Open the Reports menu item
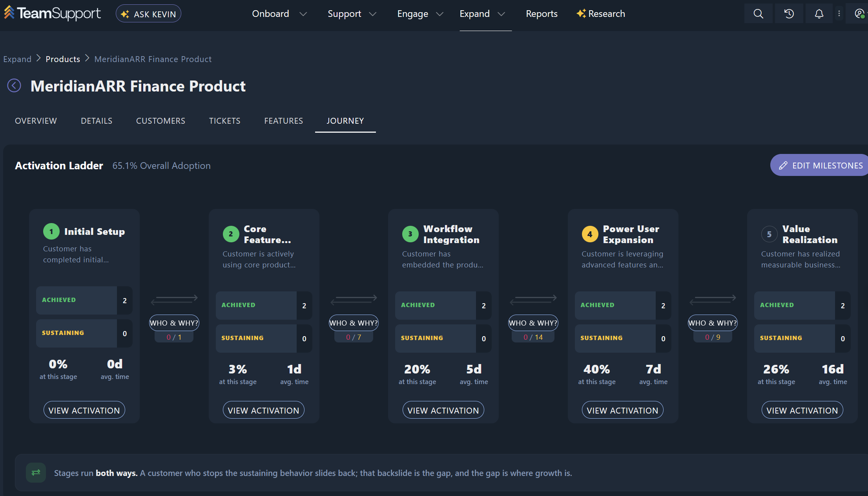Screen dimensions: 868x496 pyautogui.click(x=542, y=14)
